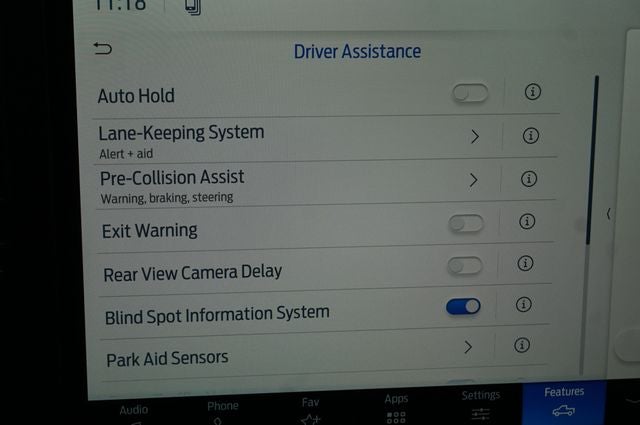The width and height of the screenshot is (640, 425).
Task: Select the Features tab
Action: point(564,402)
